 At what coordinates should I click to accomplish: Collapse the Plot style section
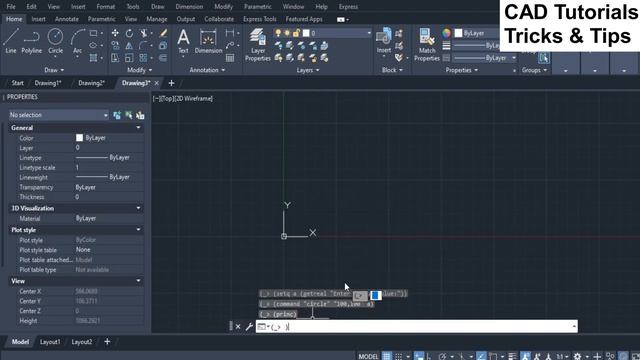[138, 230]
